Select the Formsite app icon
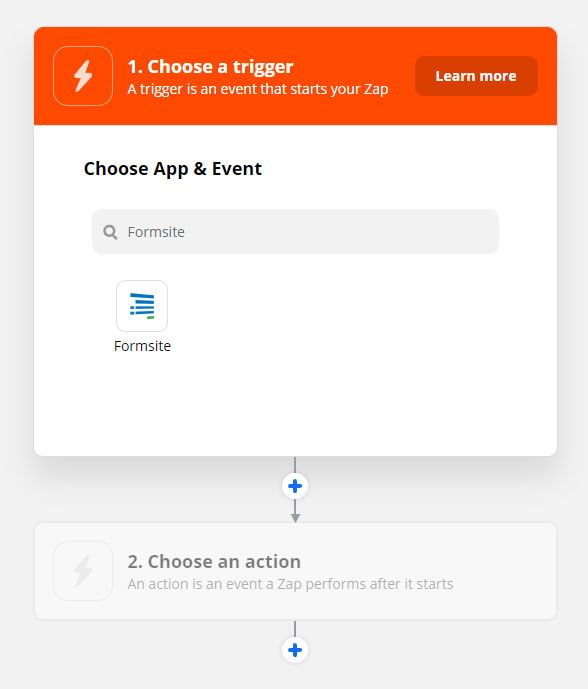This screenshot has width=588, height=689. pyautogui.click(x=142, y=306)
